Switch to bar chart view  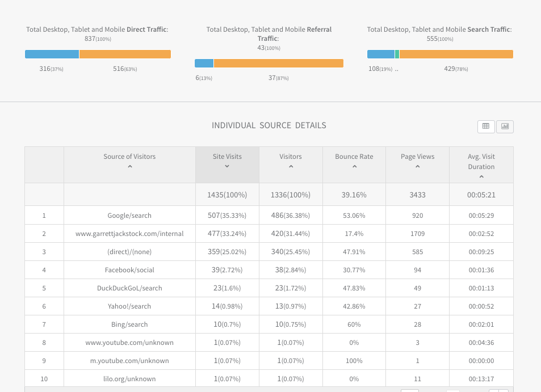[505, 127]
